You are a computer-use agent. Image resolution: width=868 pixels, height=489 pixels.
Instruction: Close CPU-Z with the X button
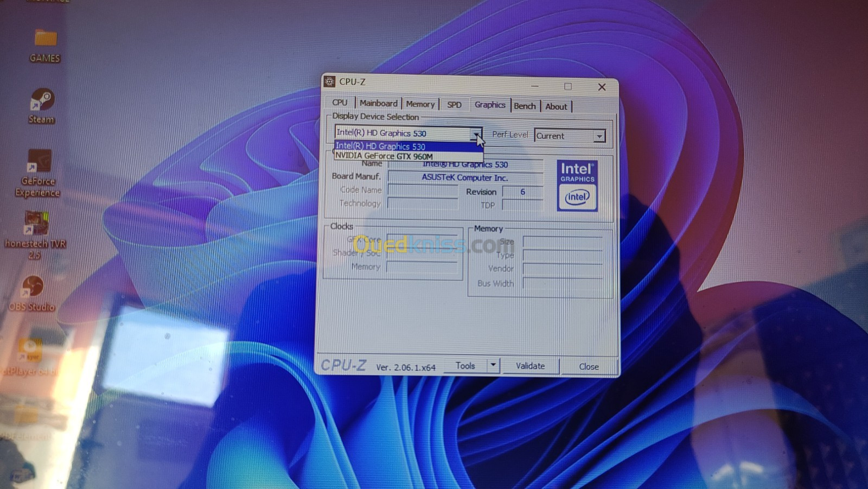tap(602, 87)
